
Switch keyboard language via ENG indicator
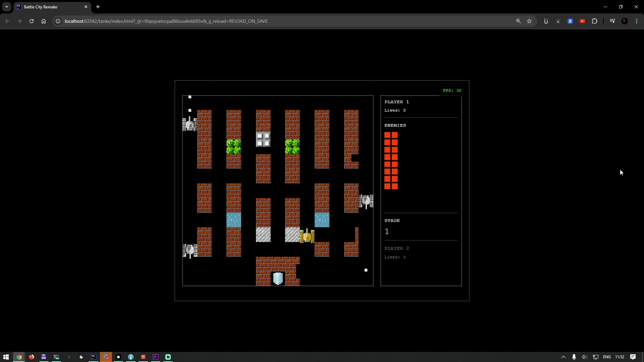tap(607, 357)
